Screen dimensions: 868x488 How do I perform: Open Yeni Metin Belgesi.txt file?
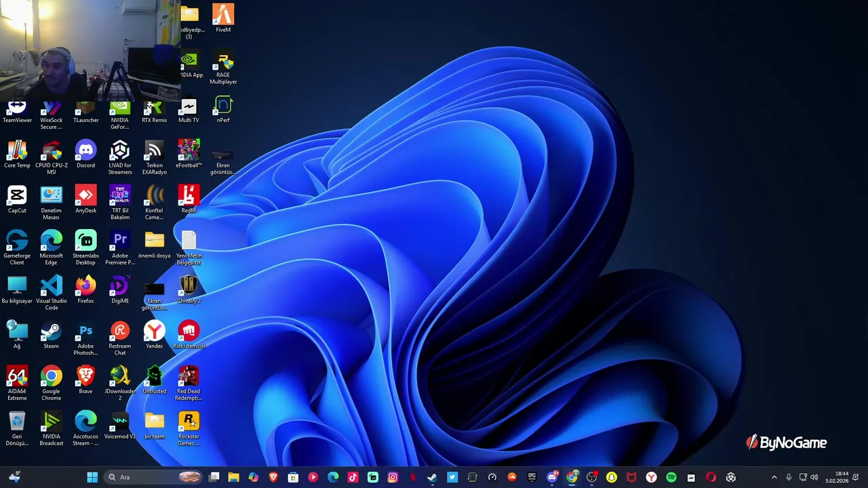189,248
